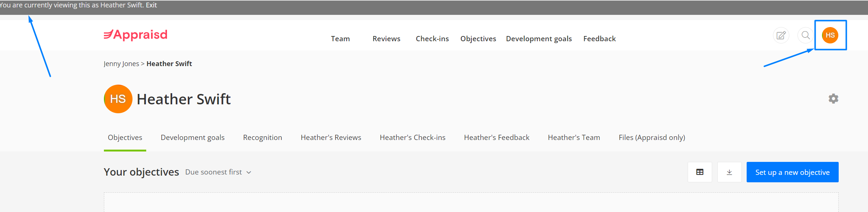This screenshot has width=868, height=212.
Task: Open Heather's Feedback tab
Action: pos(497,137)
